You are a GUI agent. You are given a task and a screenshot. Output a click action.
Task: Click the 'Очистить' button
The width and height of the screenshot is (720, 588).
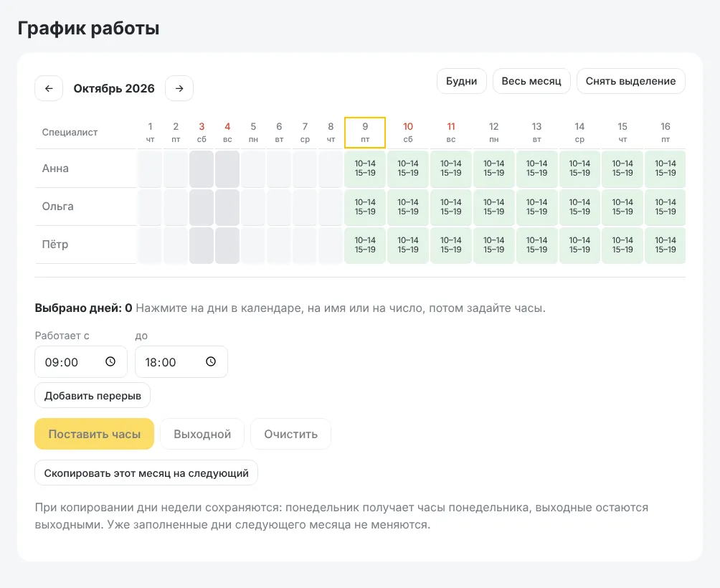[x=290, y=434]
